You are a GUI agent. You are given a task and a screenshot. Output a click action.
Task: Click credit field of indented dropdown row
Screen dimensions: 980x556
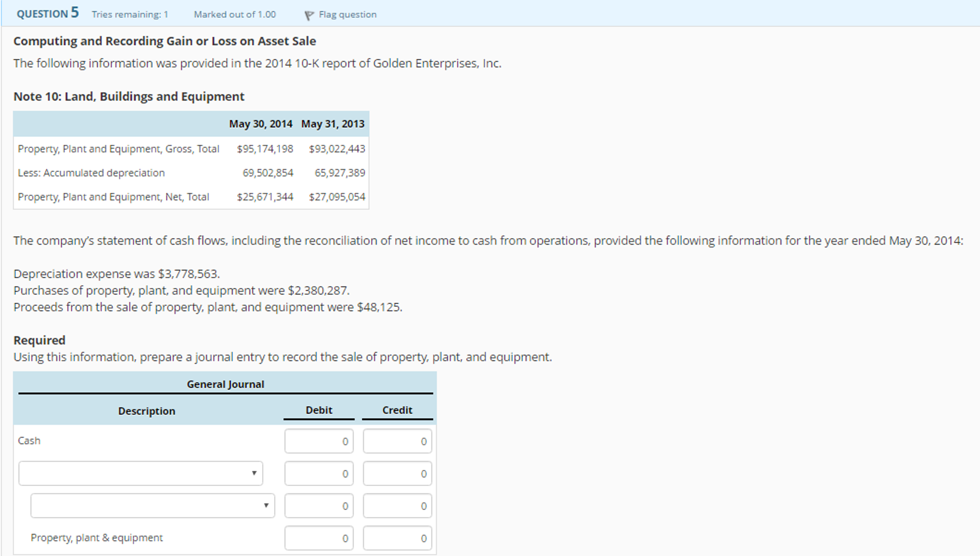coord(397,506)
